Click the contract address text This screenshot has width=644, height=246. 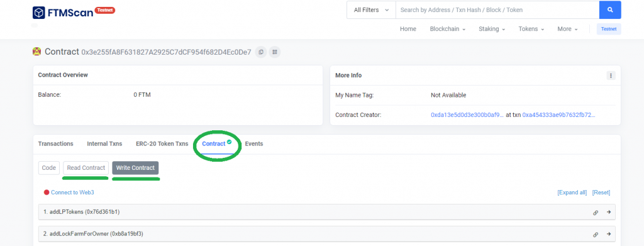click(x=166, y=52)
